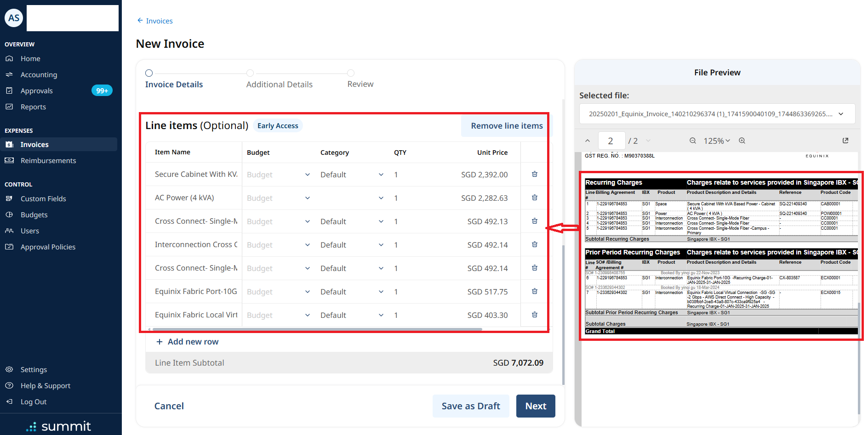Delete the Equinix Fabric Local Virt row
Screen dimensions: 868x435
tap(535, 315)
